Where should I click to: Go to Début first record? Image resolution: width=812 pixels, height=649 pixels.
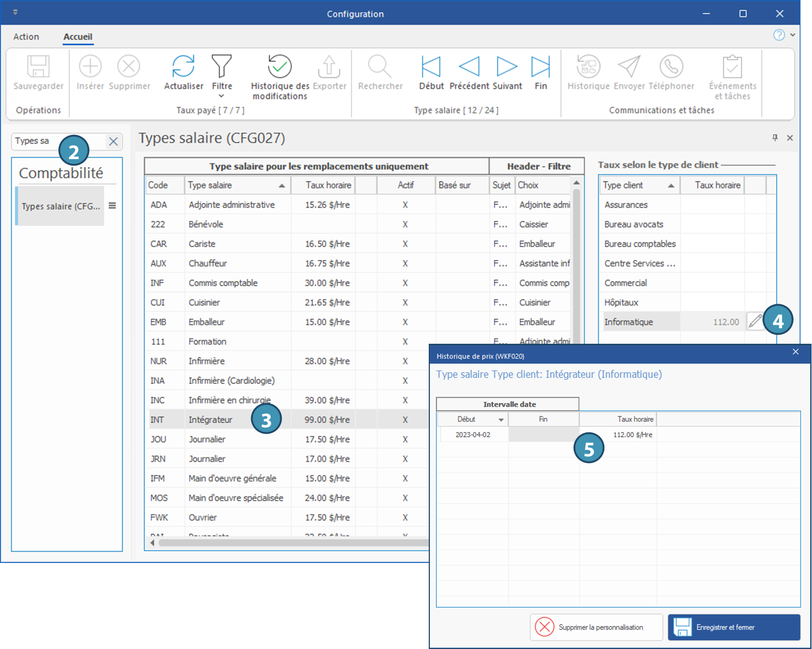click(x=431, y=67)
